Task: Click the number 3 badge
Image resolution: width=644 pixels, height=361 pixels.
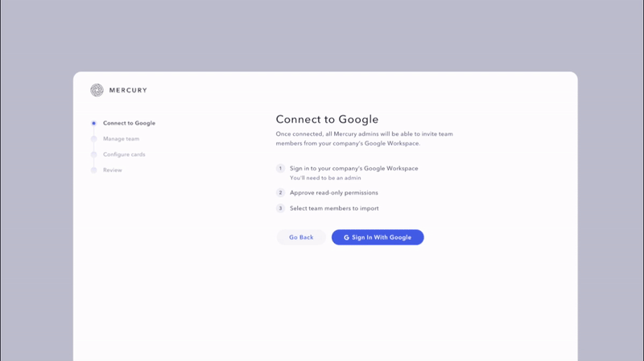Action: click(280, 208)
